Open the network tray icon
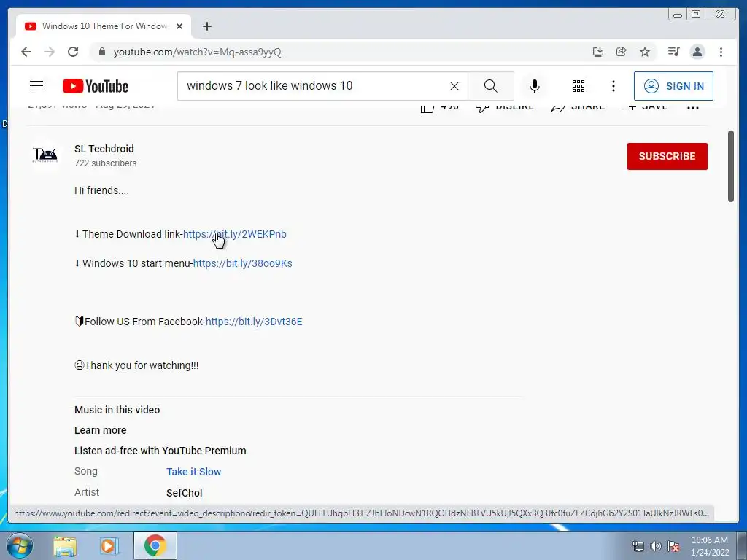Screen dimensions: 747x560 [x=638, y=545]
